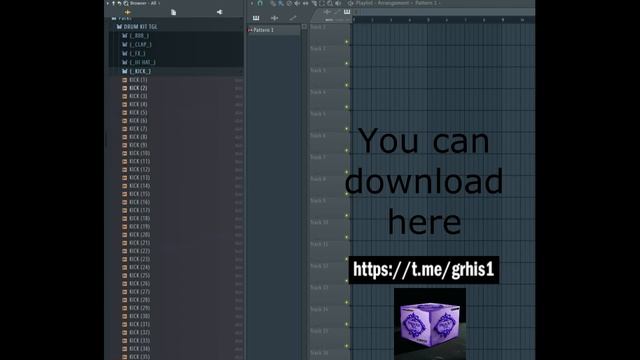Click the icon left of Playlist title
Image resolution: width=640 pixels, height=360 pixels.
pyautogui.click(x=350, y=3)
